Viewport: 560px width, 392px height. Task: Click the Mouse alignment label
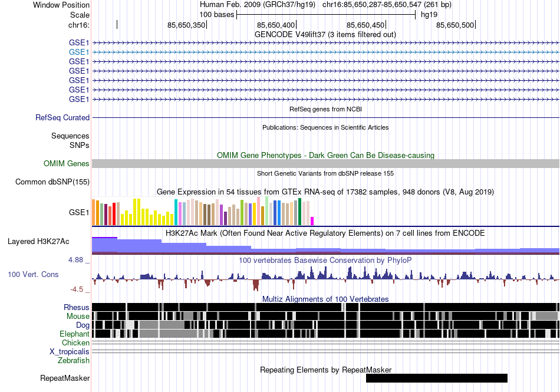[x=78, y=317]
